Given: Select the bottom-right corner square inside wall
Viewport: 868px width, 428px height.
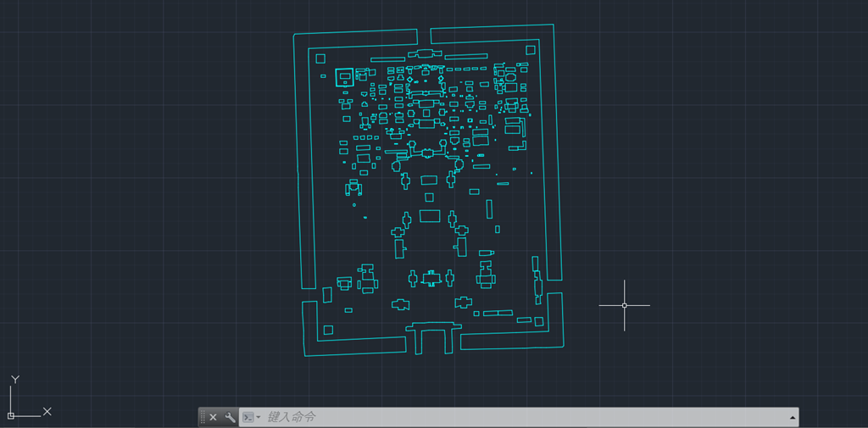Looking at the screenshot, I should (539, 320).
